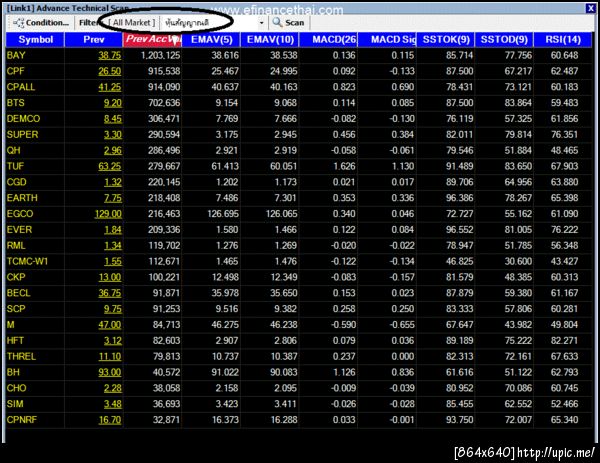Click SUPER RSI value 76.351
The image size is (600, 463).
(x=564, y=135)
